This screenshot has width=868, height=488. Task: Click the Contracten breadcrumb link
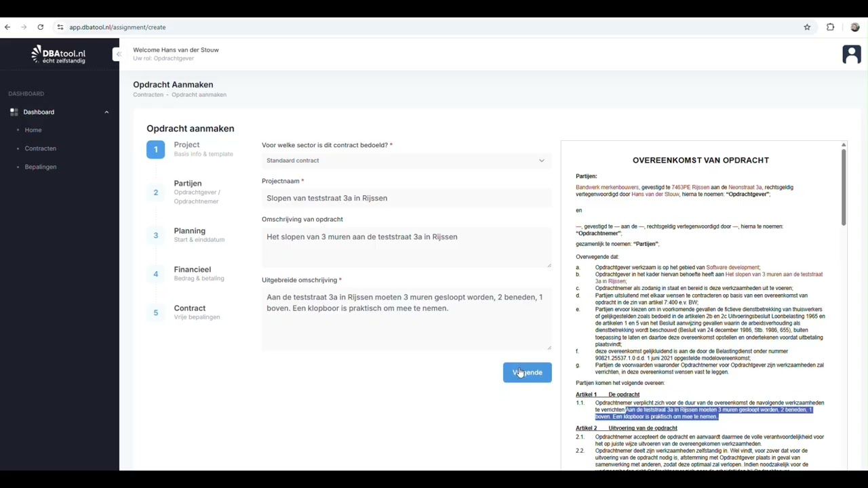(148, 95)
